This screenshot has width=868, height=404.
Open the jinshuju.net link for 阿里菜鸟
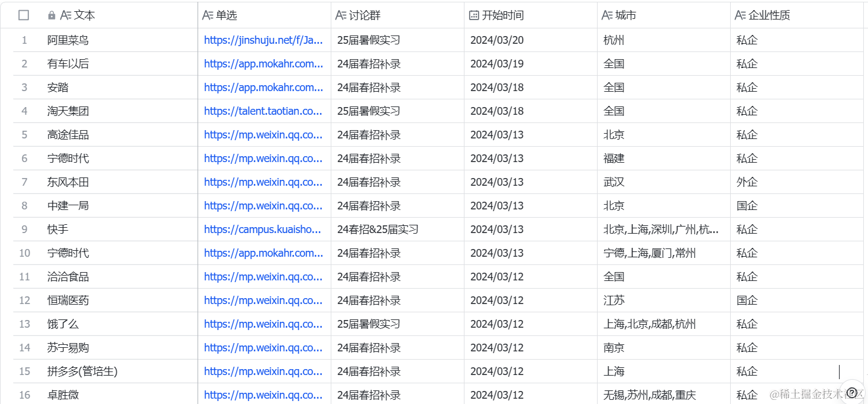[263, 40]
